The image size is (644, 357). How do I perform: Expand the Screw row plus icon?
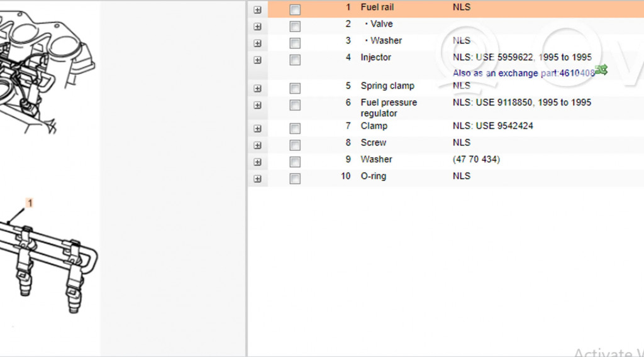(257, 145)
